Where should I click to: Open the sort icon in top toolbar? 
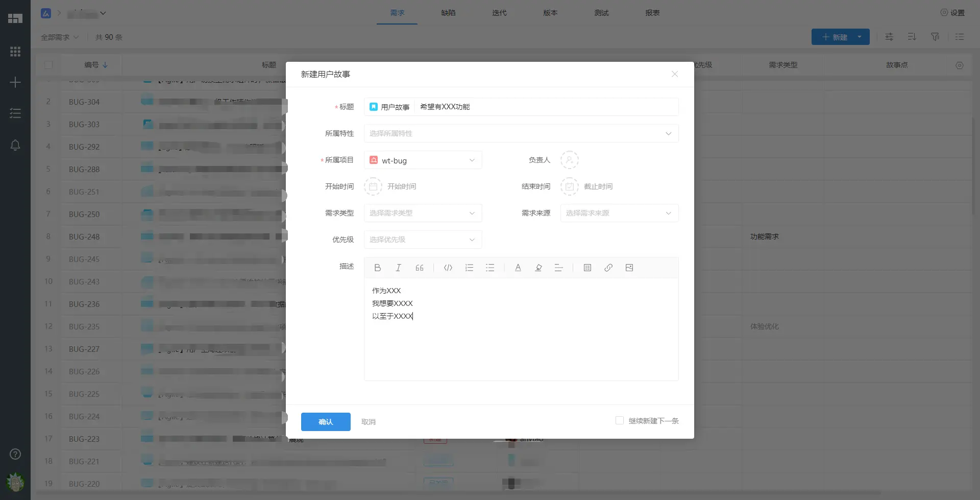tap(912, 37)
